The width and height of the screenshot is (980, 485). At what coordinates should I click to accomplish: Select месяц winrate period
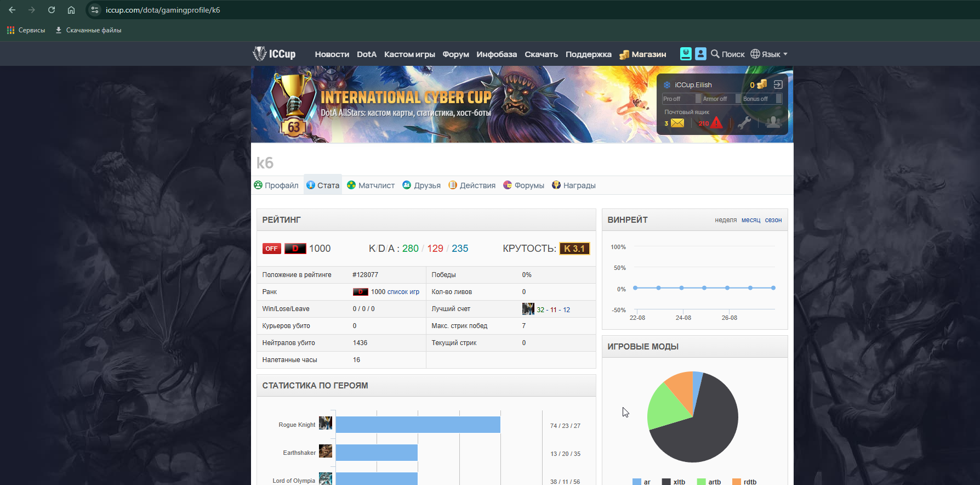(x=751, y=220)
